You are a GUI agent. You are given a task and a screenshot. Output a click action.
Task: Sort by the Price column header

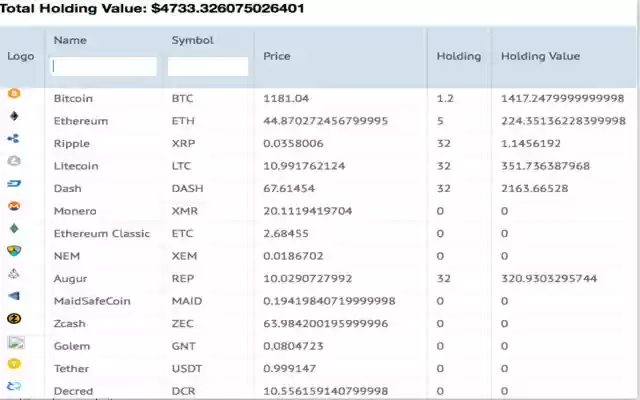click(277, 56)
